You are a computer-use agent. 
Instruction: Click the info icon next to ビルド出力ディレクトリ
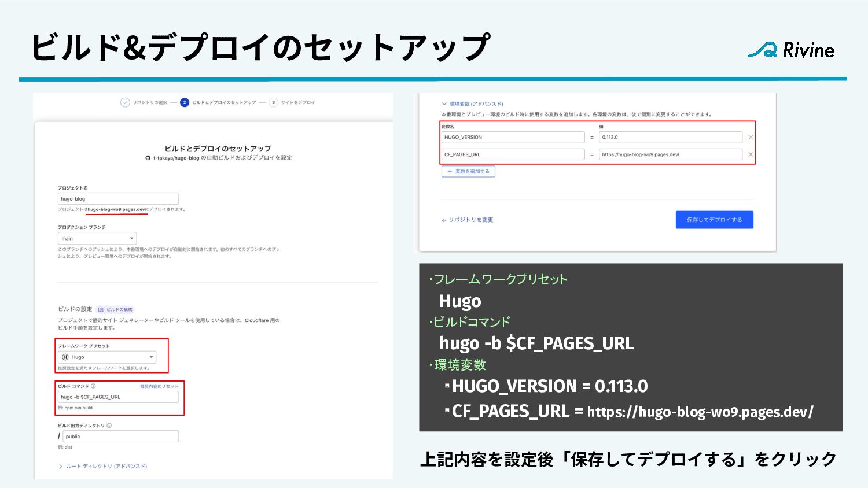[109, 426]
